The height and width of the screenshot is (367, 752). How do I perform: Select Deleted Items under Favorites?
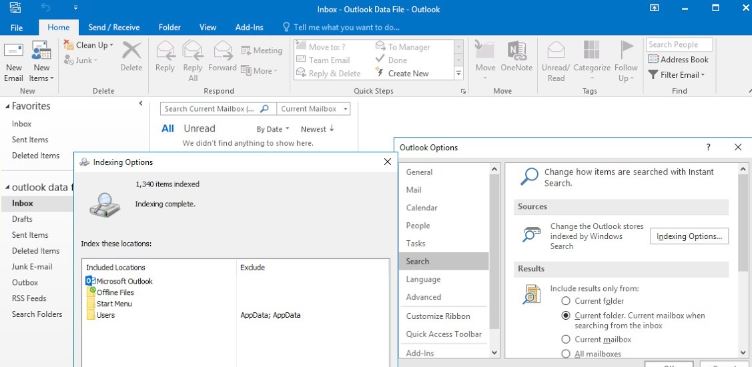(x=35, y=155)
